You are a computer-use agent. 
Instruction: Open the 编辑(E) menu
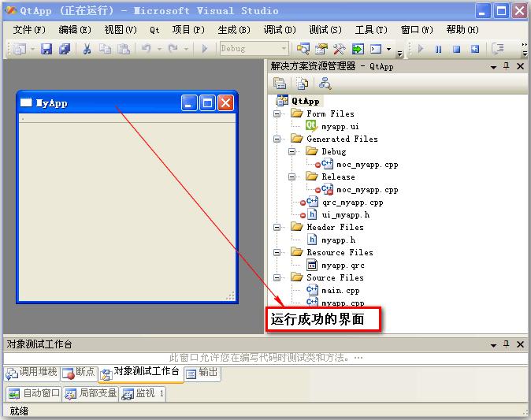click(x=75, y=30)
